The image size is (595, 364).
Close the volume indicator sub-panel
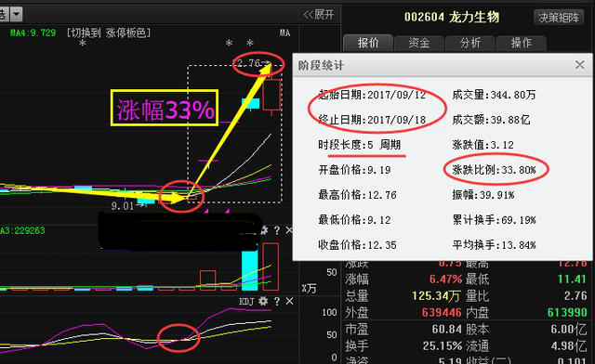289,230
